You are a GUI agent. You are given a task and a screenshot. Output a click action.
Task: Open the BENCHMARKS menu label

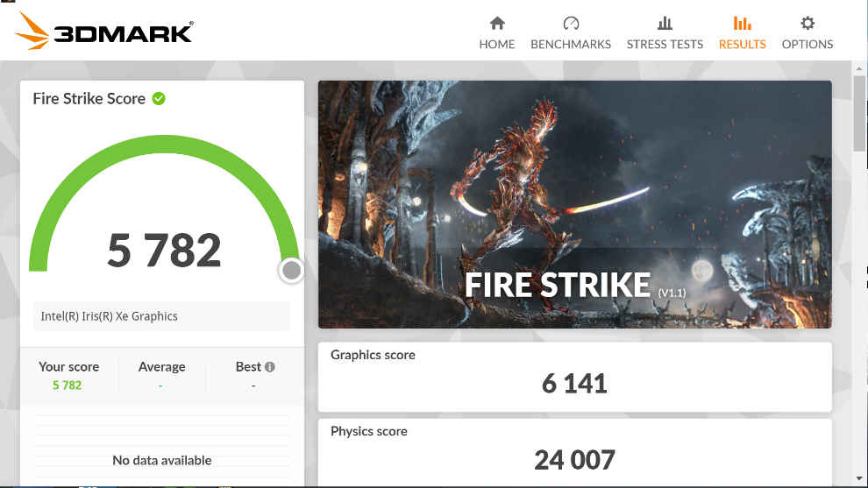(571, 45)
